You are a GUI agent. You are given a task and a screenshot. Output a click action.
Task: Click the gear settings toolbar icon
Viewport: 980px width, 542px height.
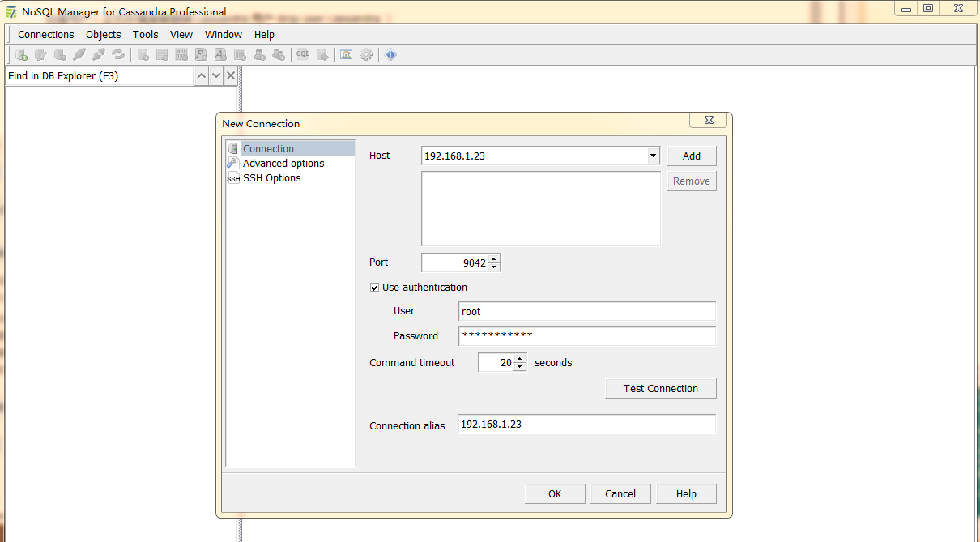tap(366, 55)
